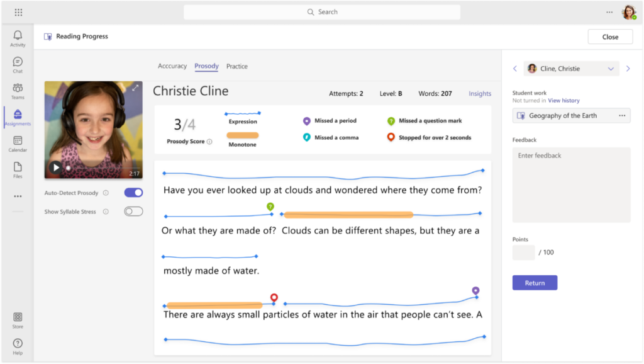This screenshot has width=644, height=364.
Task: Open the app launcher grid
Action: pyautogui.click(x=18, y=11)
